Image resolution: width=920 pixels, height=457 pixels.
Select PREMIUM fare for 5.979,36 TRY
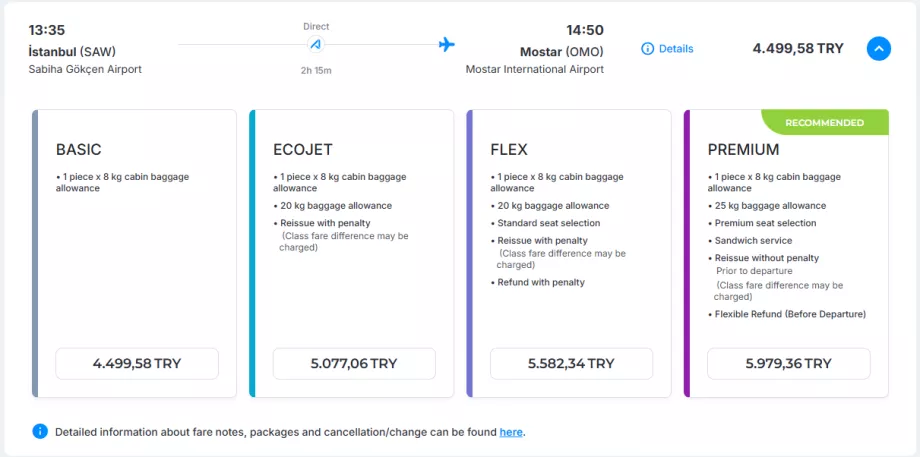(788, 363)
